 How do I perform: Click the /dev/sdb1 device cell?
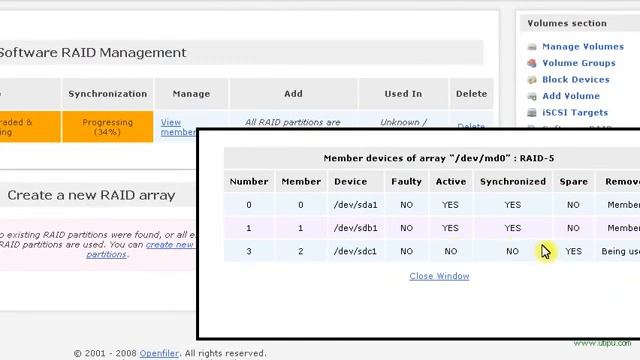(355, 228)
